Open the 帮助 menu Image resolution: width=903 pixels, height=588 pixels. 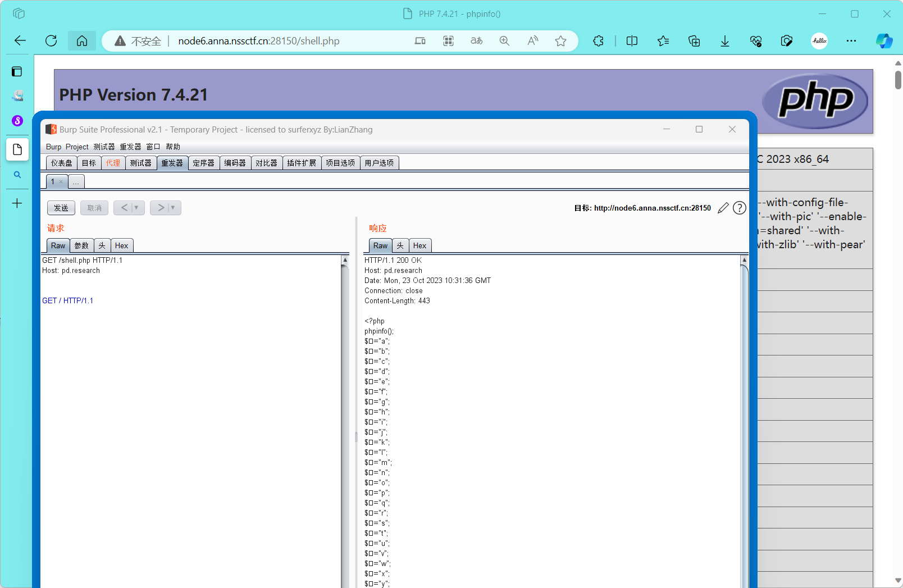[173, 147]
